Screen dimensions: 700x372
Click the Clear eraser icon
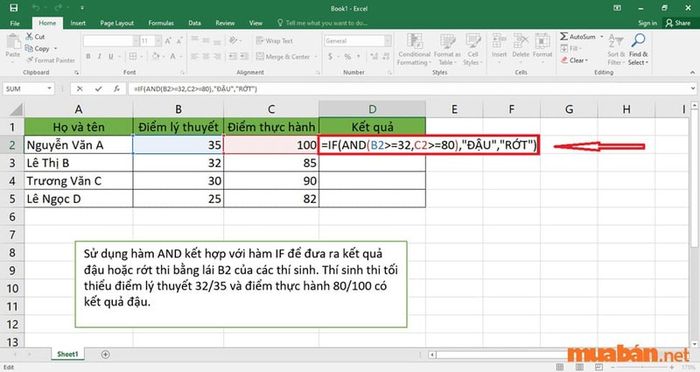564,60
